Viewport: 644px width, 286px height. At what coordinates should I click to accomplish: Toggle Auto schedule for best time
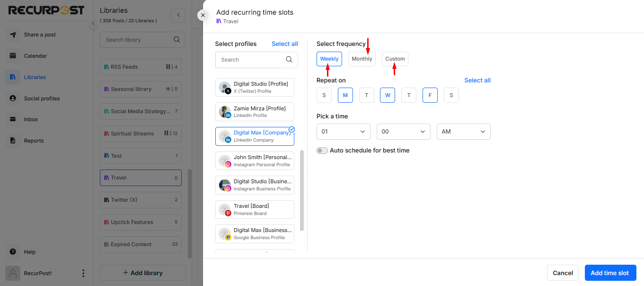[322, 151]
